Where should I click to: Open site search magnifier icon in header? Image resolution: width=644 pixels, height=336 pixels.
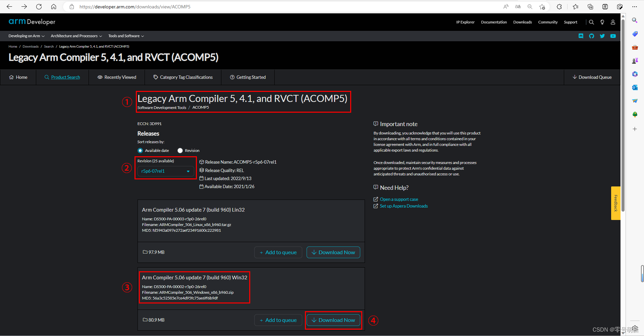tap(591, 22)
